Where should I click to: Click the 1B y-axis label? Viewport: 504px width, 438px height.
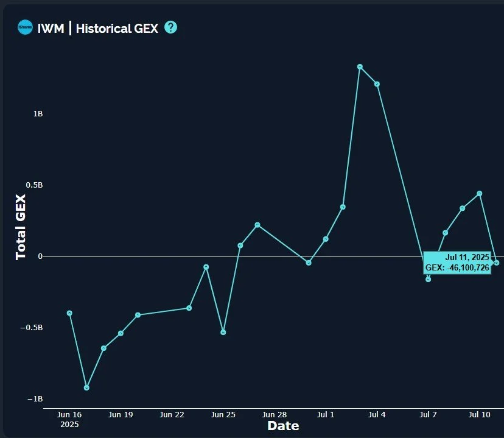point(38,114)
